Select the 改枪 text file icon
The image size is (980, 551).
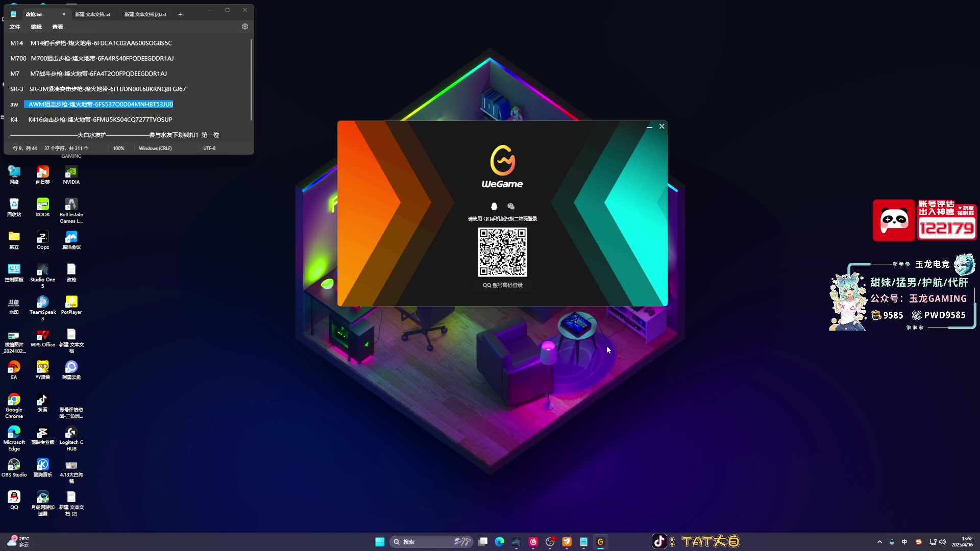point(71,273)
